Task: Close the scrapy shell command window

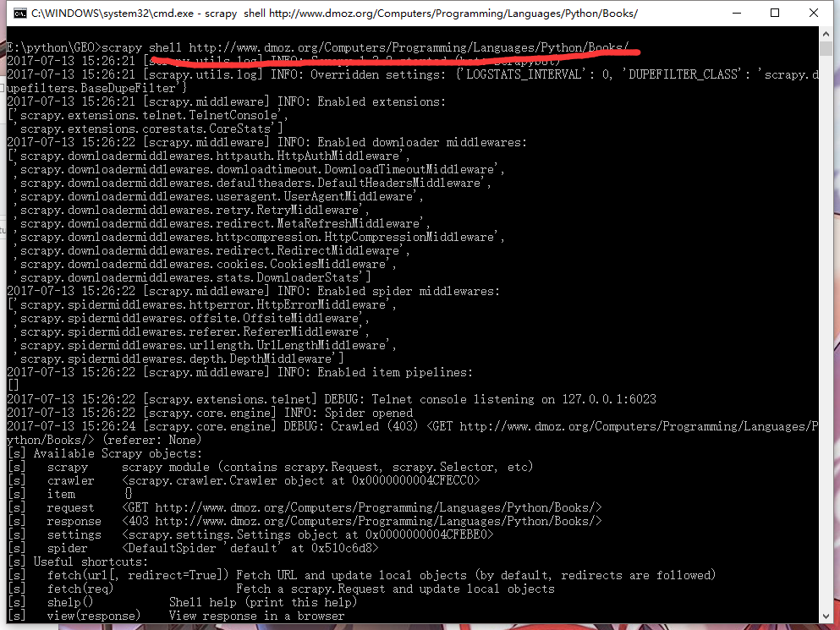Action: pyautogui.click(x=814, y=14)
